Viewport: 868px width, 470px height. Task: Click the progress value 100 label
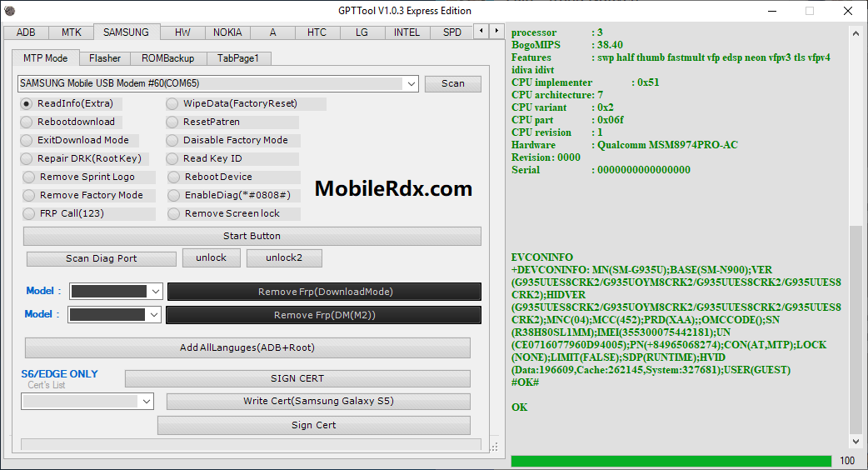coord(847,461)
